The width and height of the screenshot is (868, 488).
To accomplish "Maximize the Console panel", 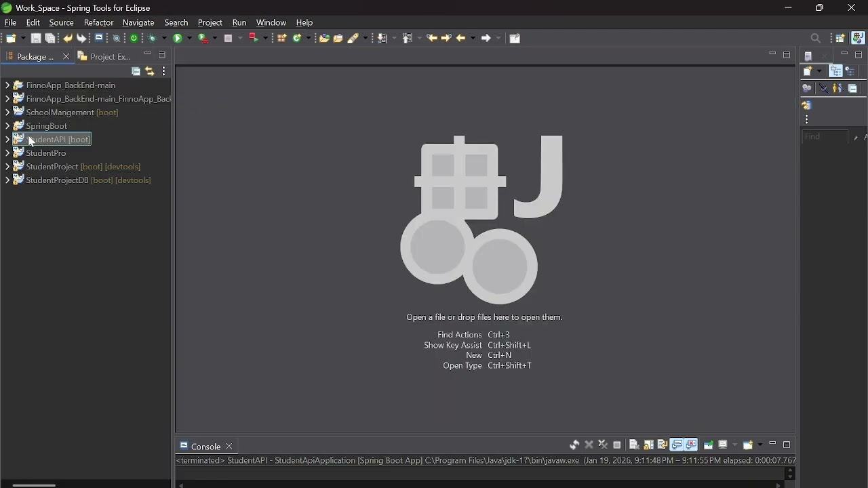I will click(x=787, y=445).
